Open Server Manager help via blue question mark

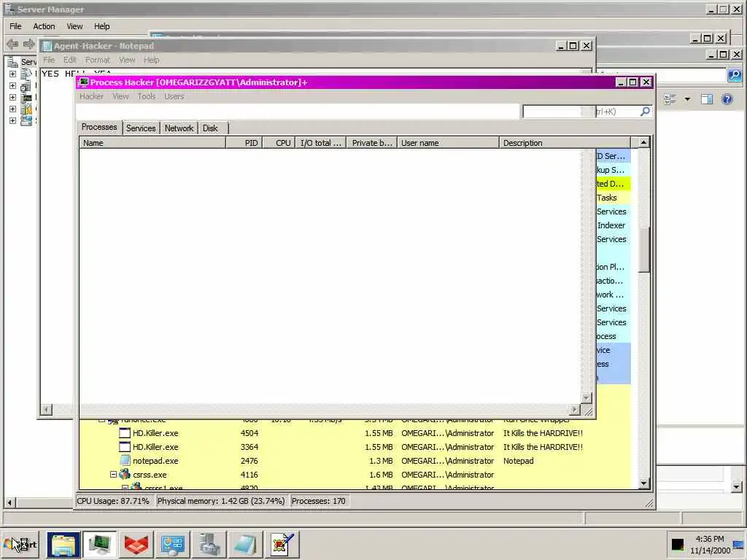tap(727, 99)
